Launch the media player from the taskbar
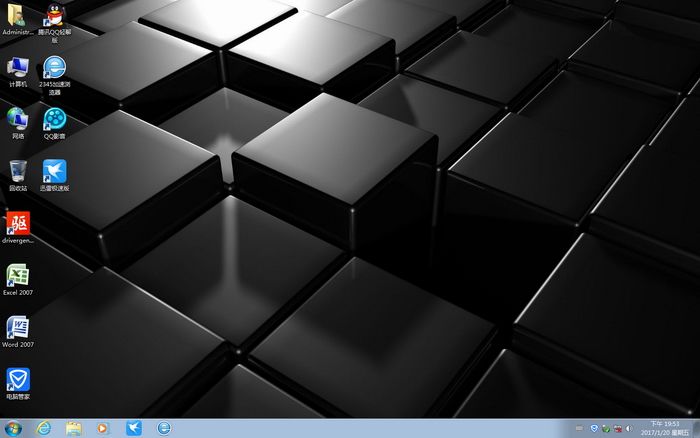This screenshot has height=438, width=700. click(x=103, y=428)
